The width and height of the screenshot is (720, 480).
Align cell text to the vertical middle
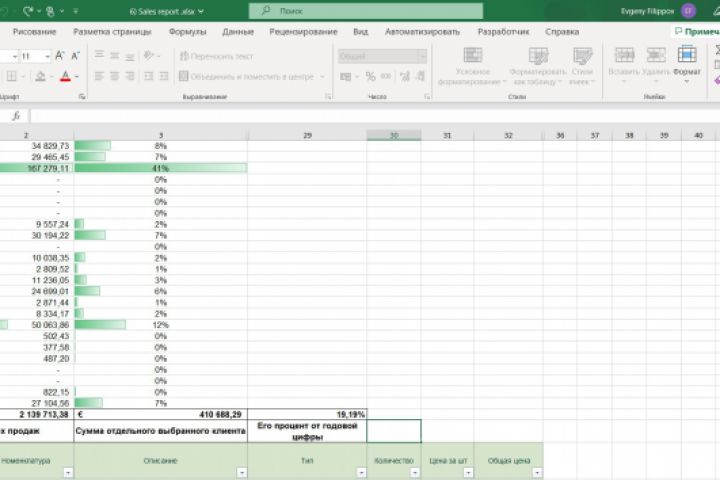(115, 56)
